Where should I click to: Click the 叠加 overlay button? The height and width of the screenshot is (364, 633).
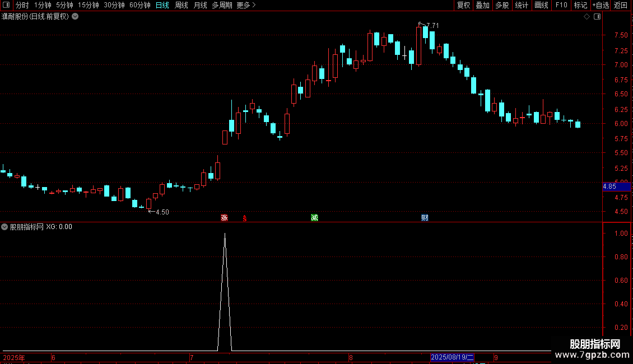tap(482, 5)
